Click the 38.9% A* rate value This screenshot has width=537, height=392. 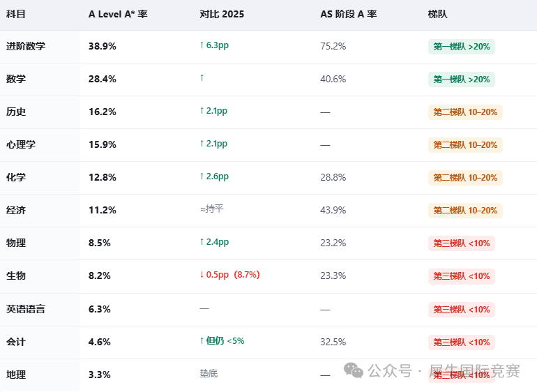tap(102, 46)
